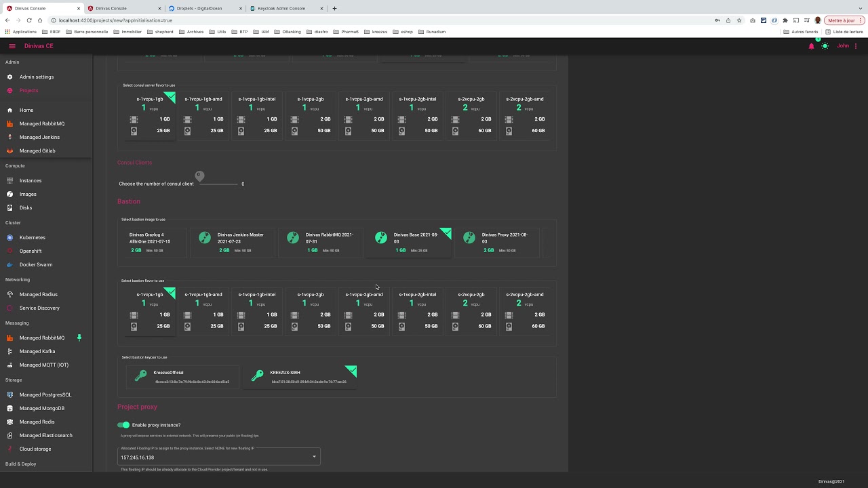The height and width of the screenshot is (488, 868).
Task: Select bastion flavor s-2vcpu-2gb-amd
Action: pyautogui.click(x=525, y=311)
